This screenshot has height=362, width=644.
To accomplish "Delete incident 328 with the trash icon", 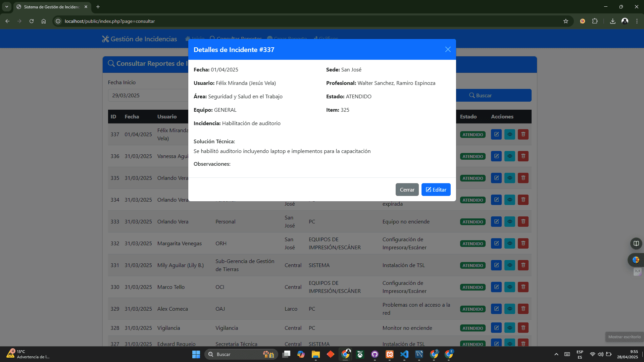I will [x=523, y=328].
